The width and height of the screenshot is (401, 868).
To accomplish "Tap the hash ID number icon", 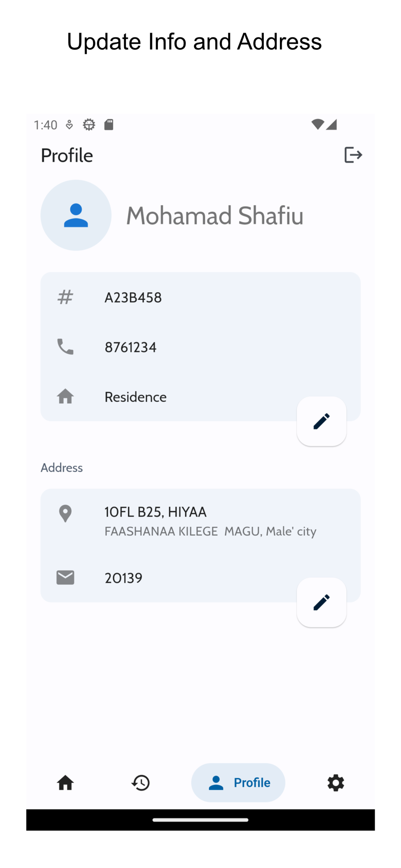I will (x=66, y=297).
